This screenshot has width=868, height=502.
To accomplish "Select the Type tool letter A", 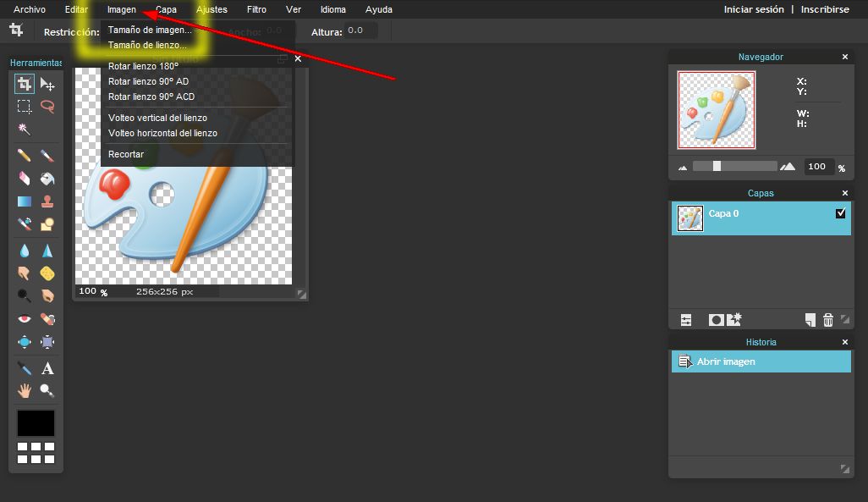I will [47, 368].
